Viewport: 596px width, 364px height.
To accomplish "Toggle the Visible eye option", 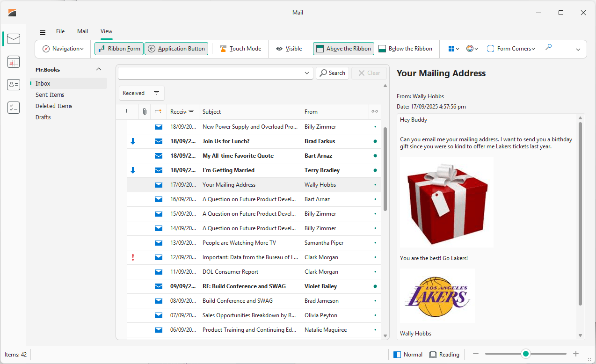I will click(289, 49).
